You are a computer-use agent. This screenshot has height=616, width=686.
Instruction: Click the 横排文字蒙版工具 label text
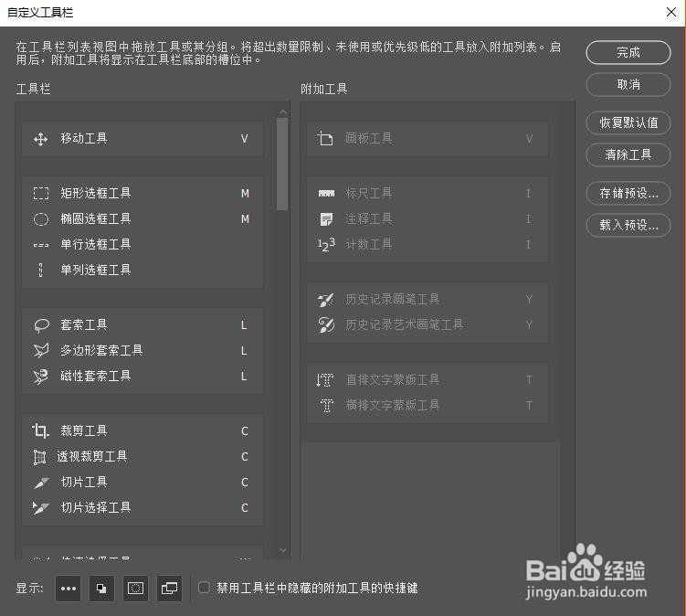coord(393,406)
